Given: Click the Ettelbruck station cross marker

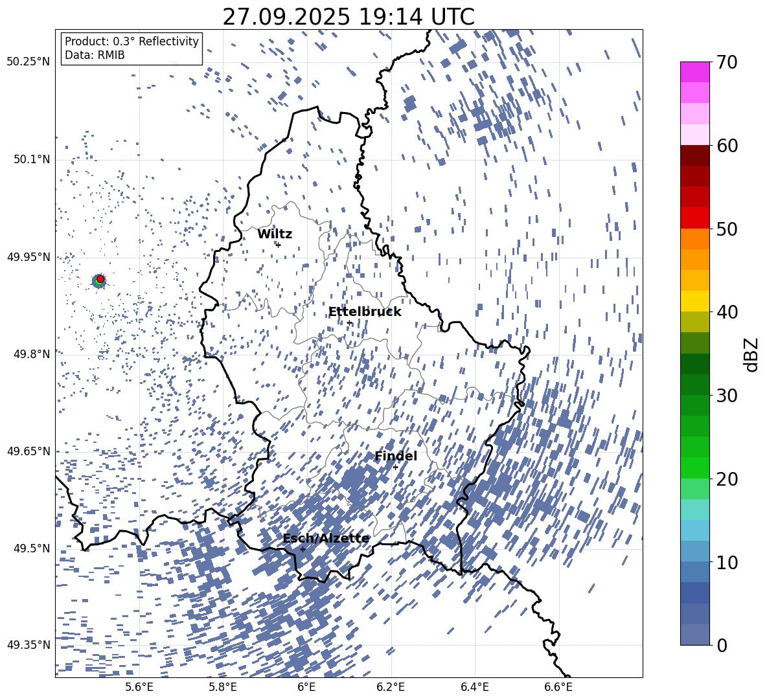Looking at the screenshot, I should (349, 322).
